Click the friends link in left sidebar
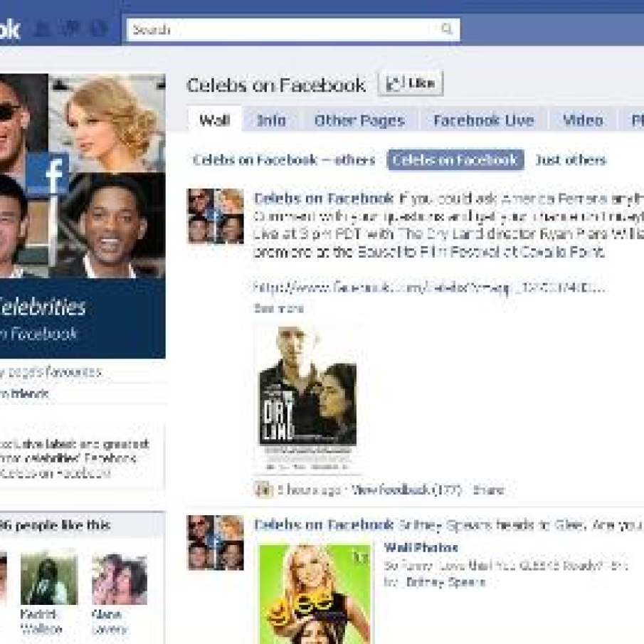 [x=23, y=394]
